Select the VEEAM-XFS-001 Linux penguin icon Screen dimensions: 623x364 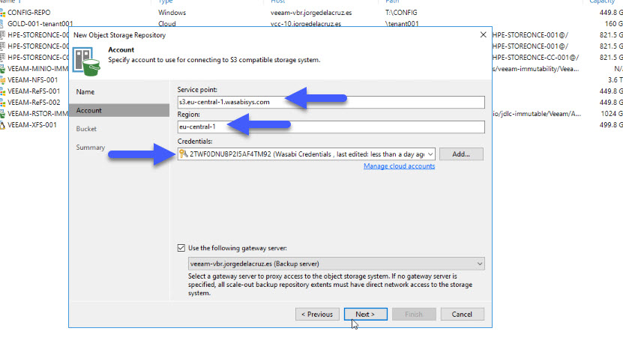point(2,125)
